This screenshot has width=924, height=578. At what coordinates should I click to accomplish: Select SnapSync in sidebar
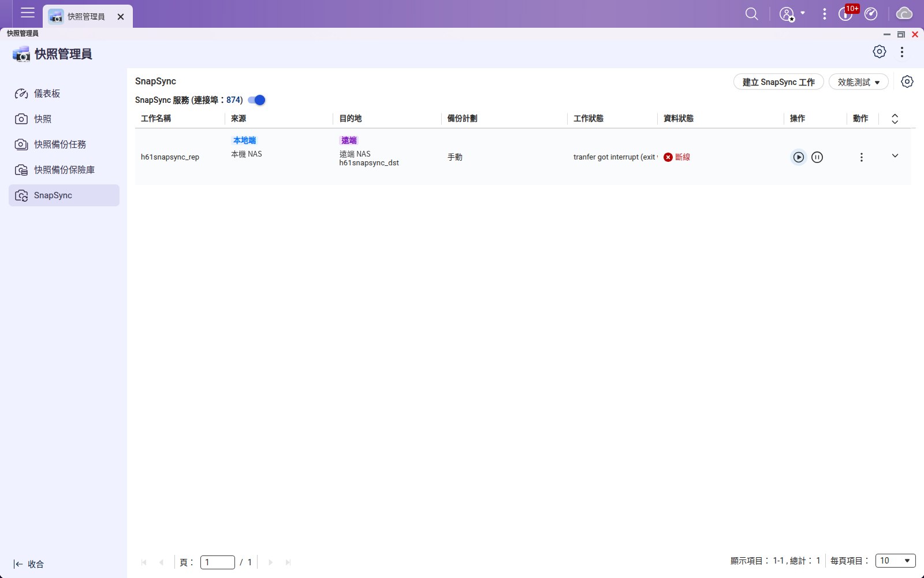point(64,195)
